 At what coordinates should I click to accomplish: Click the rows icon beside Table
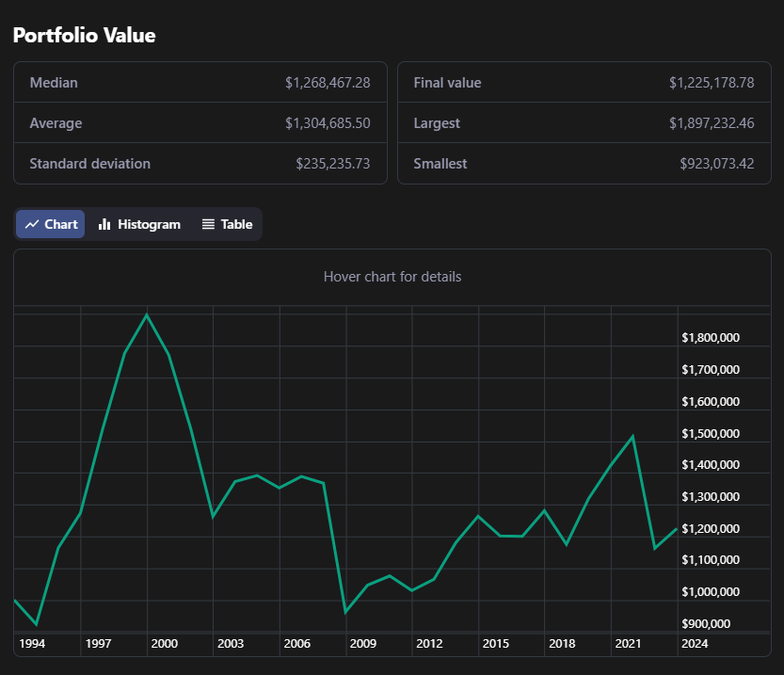click(x=208, y=224)
